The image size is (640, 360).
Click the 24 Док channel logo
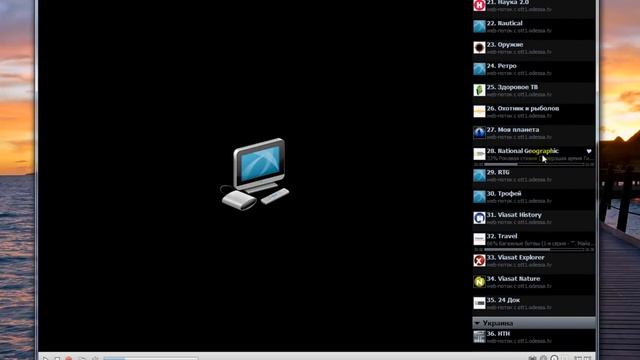479,303
